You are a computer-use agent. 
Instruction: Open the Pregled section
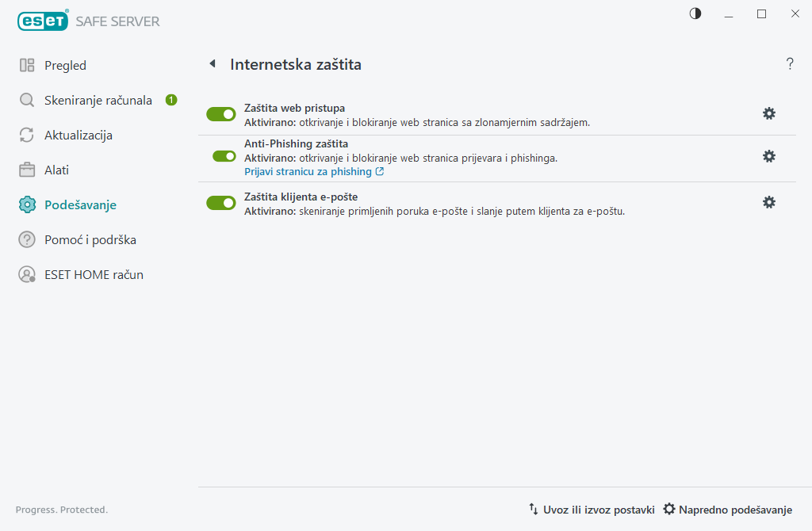65,66
